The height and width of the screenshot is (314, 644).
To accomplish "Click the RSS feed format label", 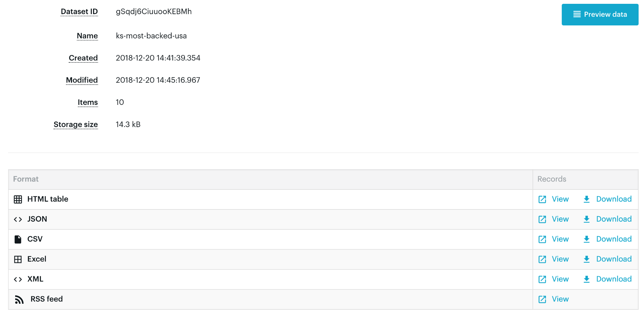I will click(x=47, y=299).
